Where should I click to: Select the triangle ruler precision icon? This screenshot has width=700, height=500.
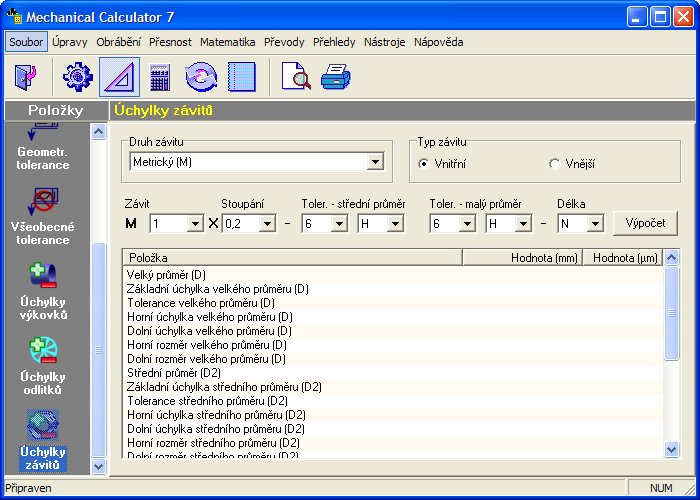[x=119, y=77]
